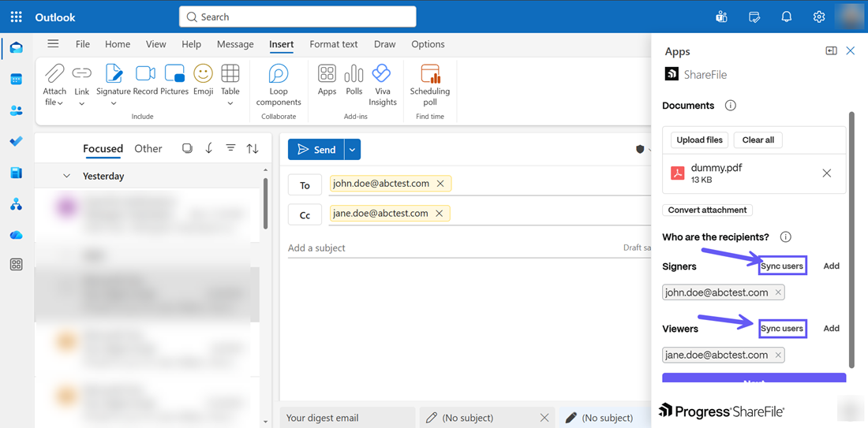Open Settings gear icon in header
The width and height of the screenshot is (868, 428).
[819, 17]
